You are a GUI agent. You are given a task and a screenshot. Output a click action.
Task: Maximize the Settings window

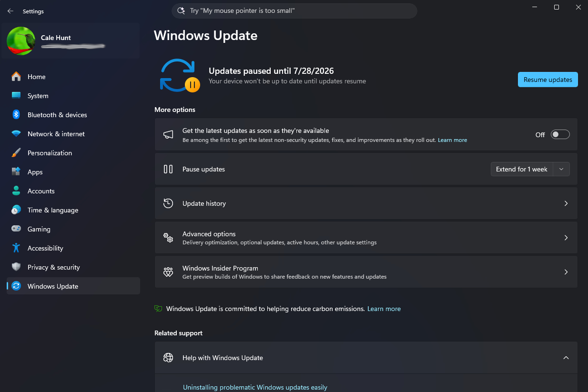557,7
